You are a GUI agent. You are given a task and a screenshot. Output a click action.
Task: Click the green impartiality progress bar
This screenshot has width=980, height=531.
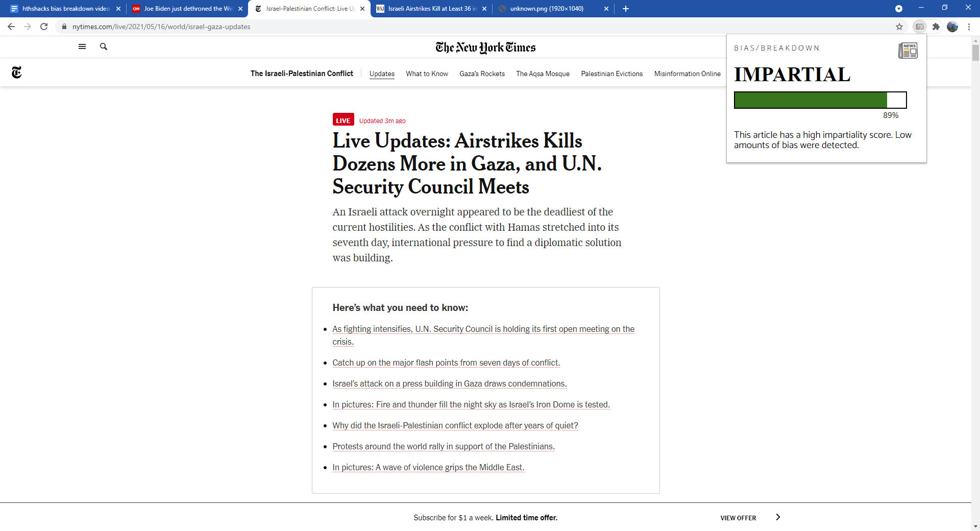click(x=820, y=100)
